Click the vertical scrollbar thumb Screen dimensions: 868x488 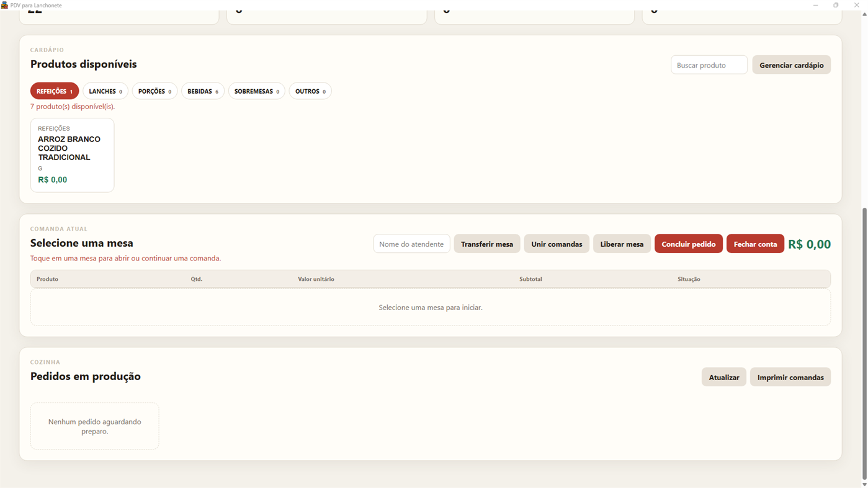[864, 344]
